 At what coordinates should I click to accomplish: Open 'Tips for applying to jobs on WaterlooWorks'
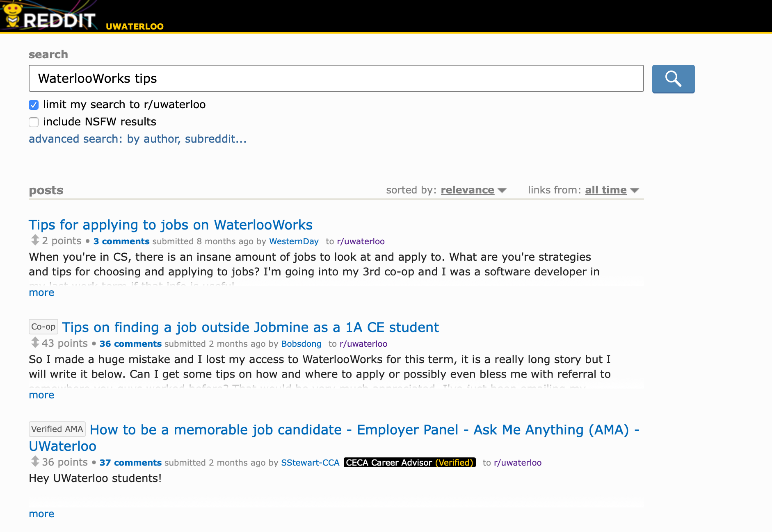171,225
